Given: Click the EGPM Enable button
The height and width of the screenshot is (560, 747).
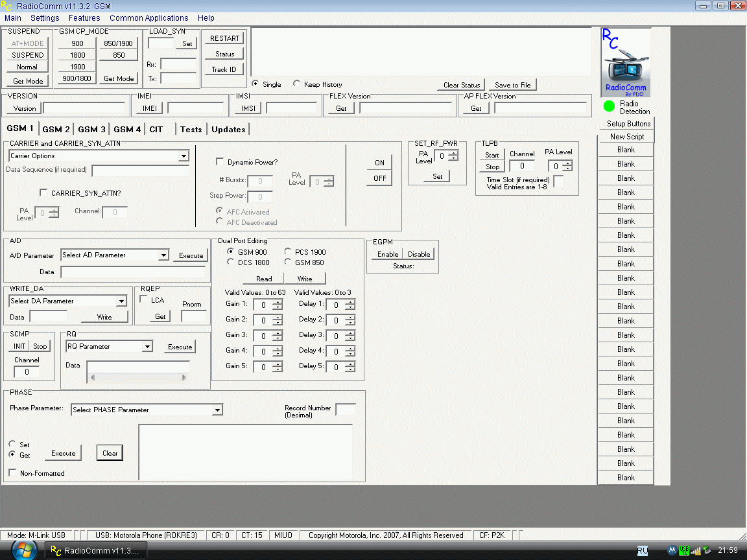Looking at the screenshot, I should [388, 254].
